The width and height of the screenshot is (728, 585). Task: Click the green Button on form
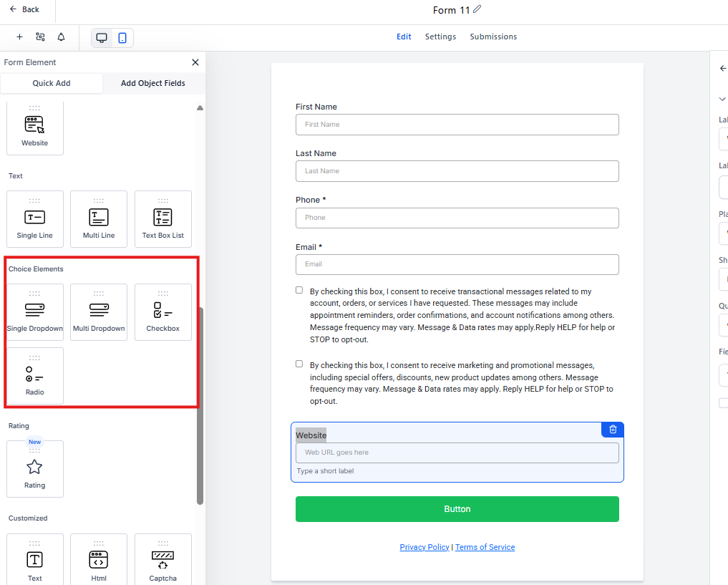click(457, 509)
